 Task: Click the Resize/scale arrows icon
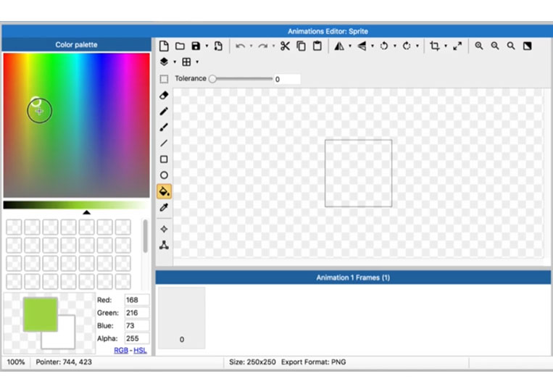(x=457, y=46)
